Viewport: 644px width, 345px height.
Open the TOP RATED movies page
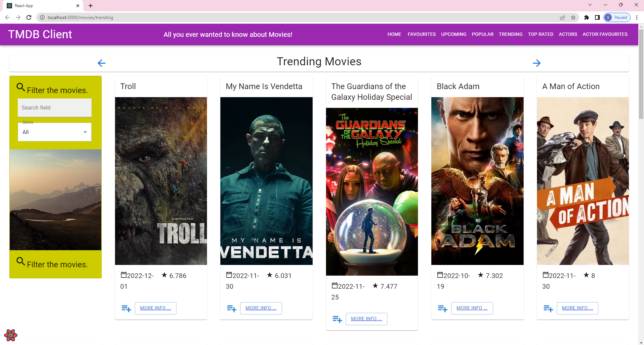(x=540, y=34)
